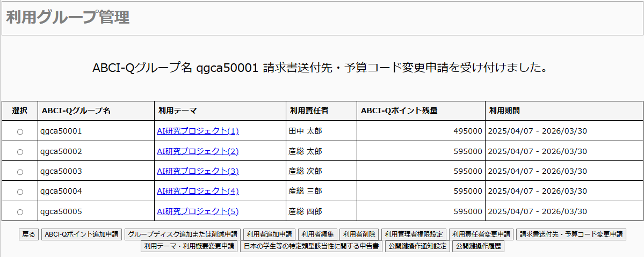Open 利用管理者権限設定
644x257 pixels.
(x=414, y=234)
